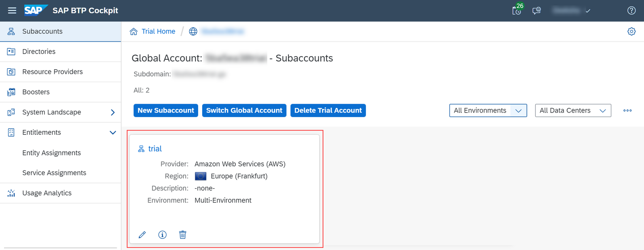This screenshot has height=250, width=644.
Task: Click the -none- description value
Action: click(x=204, y=188)
